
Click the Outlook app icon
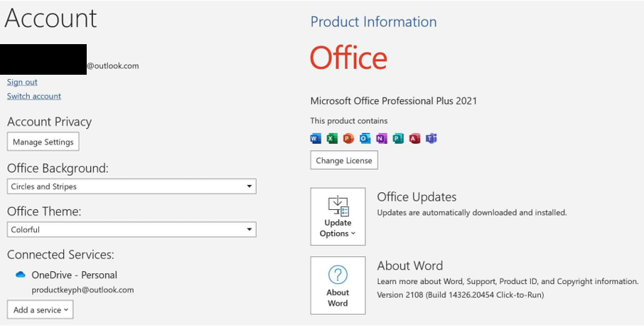click(x=365, y=139)
